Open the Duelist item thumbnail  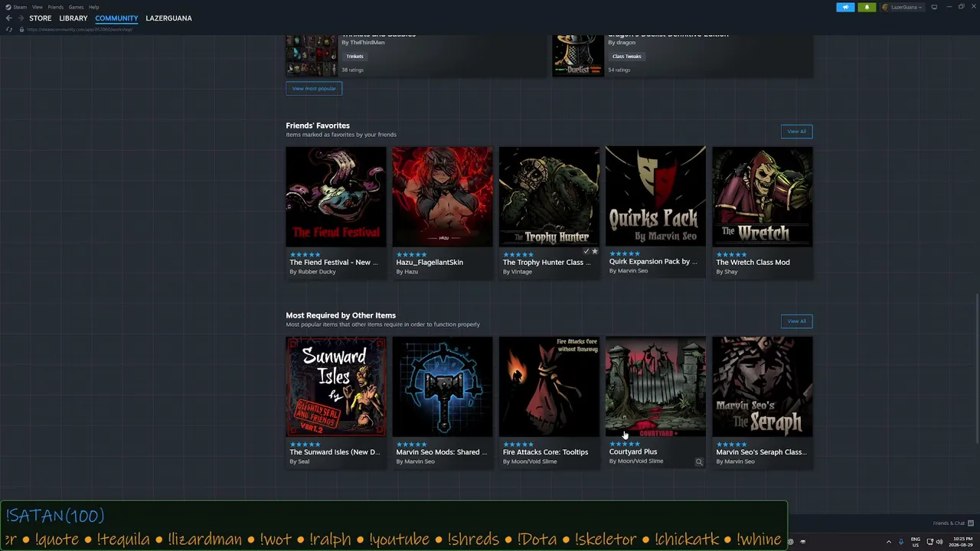click(x=578, y=55)
